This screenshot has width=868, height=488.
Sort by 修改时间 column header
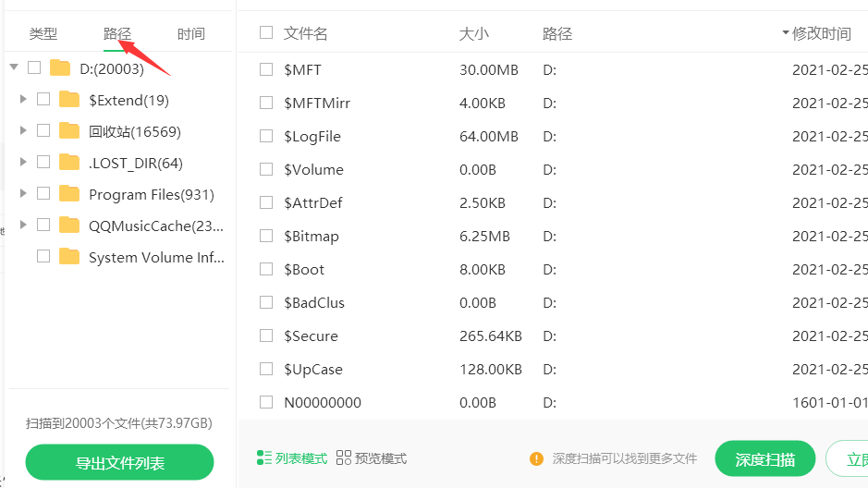(821, 33)
